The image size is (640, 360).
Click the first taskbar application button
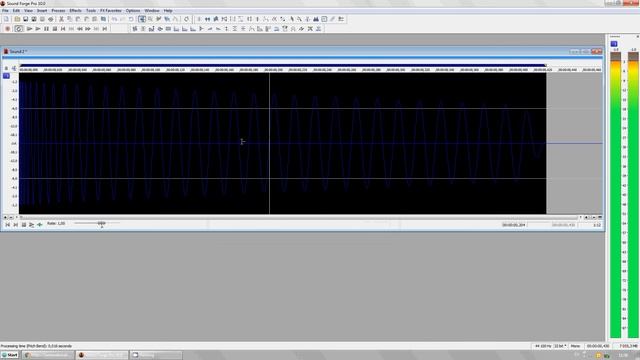coord(48,355)
